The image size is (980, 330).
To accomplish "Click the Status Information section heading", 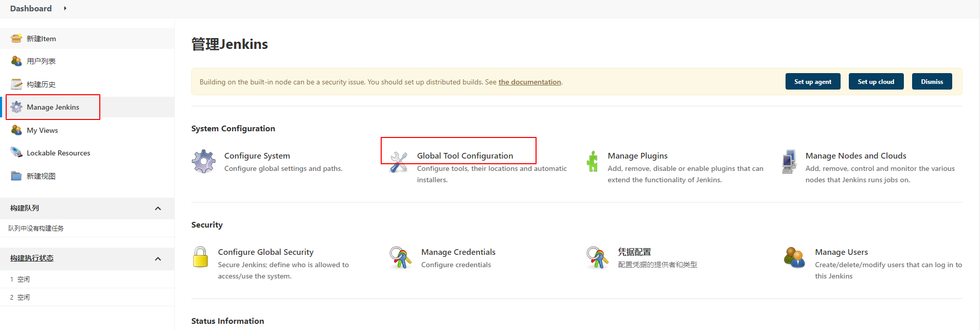I will (227, 321).
